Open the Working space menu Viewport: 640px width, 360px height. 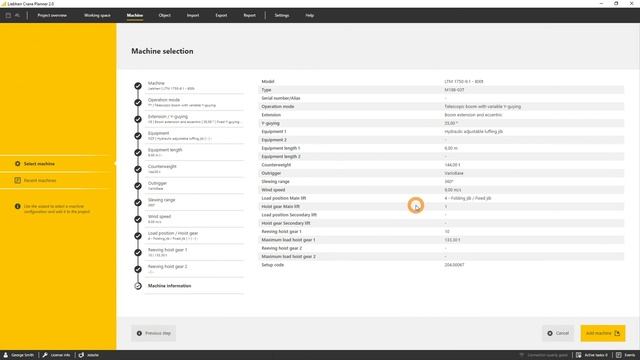coord(97,16)
